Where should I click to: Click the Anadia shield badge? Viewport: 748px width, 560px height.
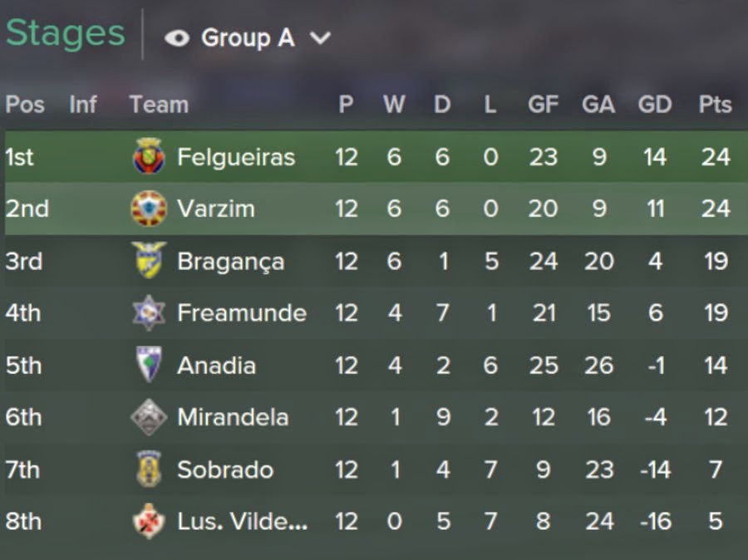149,365
